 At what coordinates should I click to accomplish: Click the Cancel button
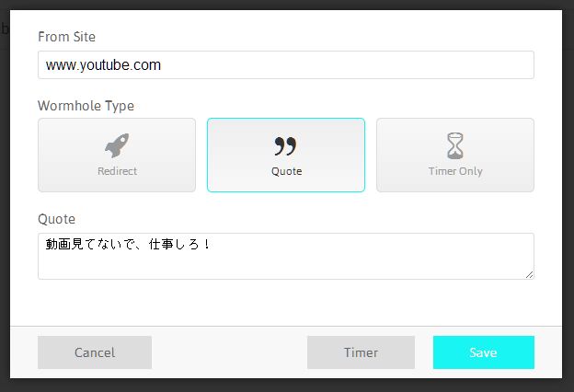pyautogui.click(x=95, y=352)
